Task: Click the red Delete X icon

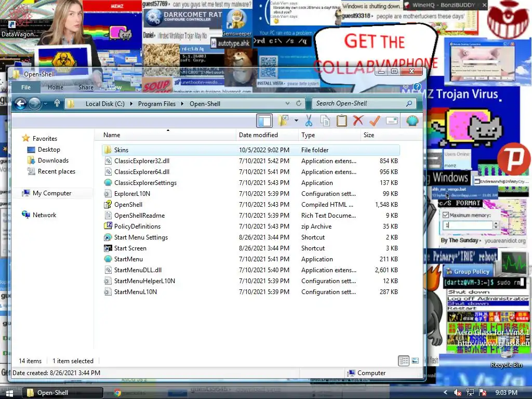Action: tap(358, 120)
